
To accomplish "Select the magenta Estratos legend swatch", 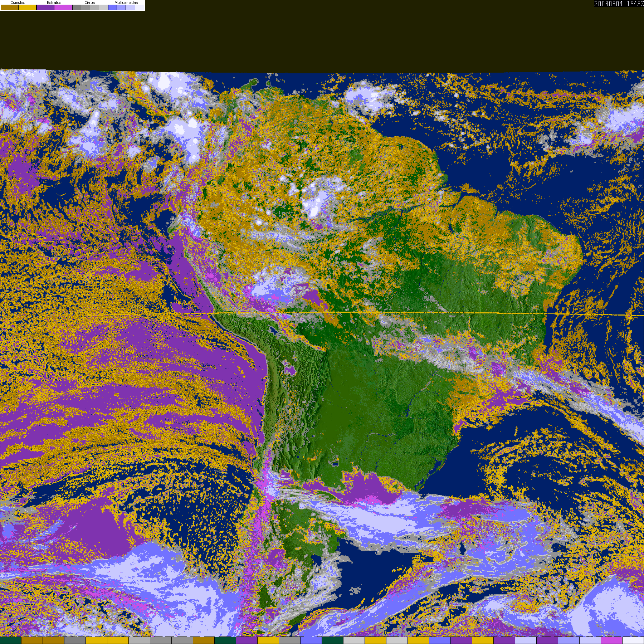I will 63,7.
